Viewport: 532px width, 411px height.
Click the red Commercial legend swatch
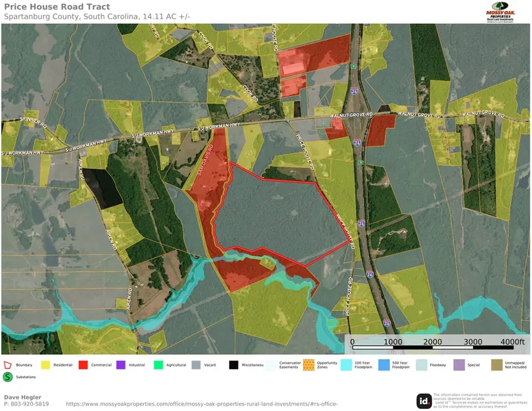[84, 365]
